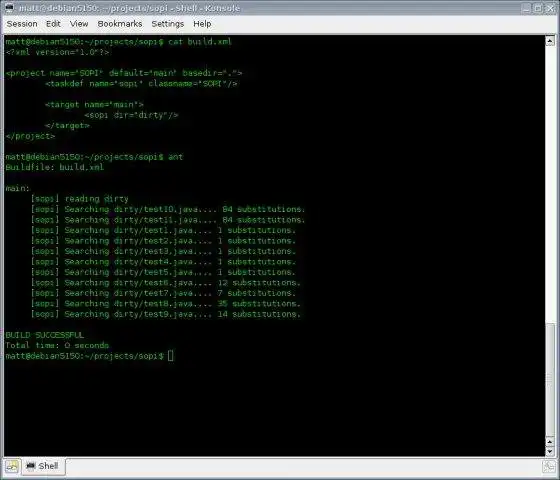Click the test2.java search result line
The image size is (560, 480).
click(x=163, y=241)
